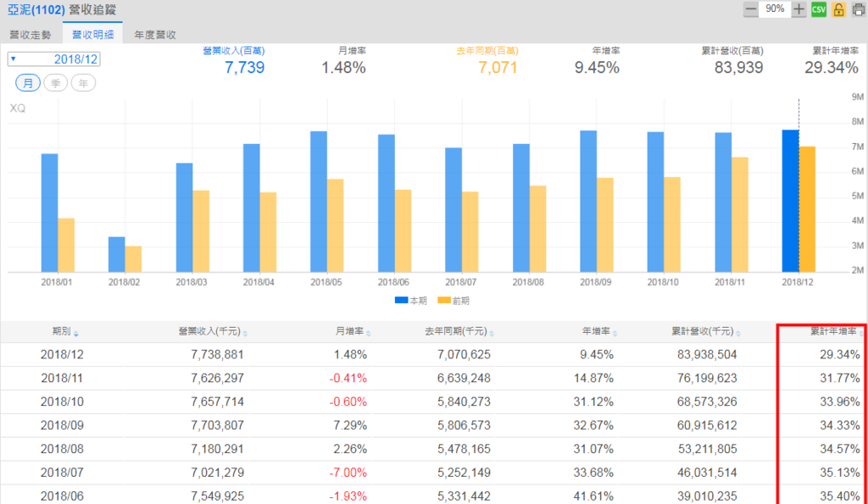Select the 2018/08 table row period cell
868x504 pixels.
click(62, 449)
